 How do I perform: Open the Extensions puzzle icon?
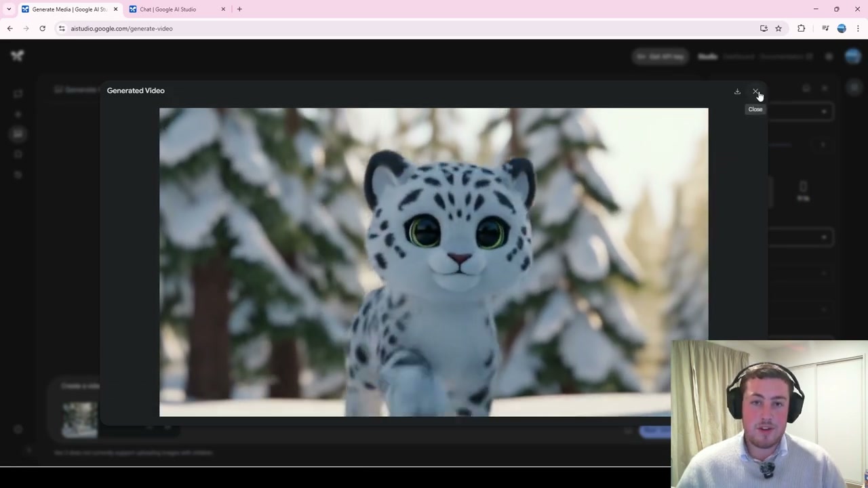802,28
